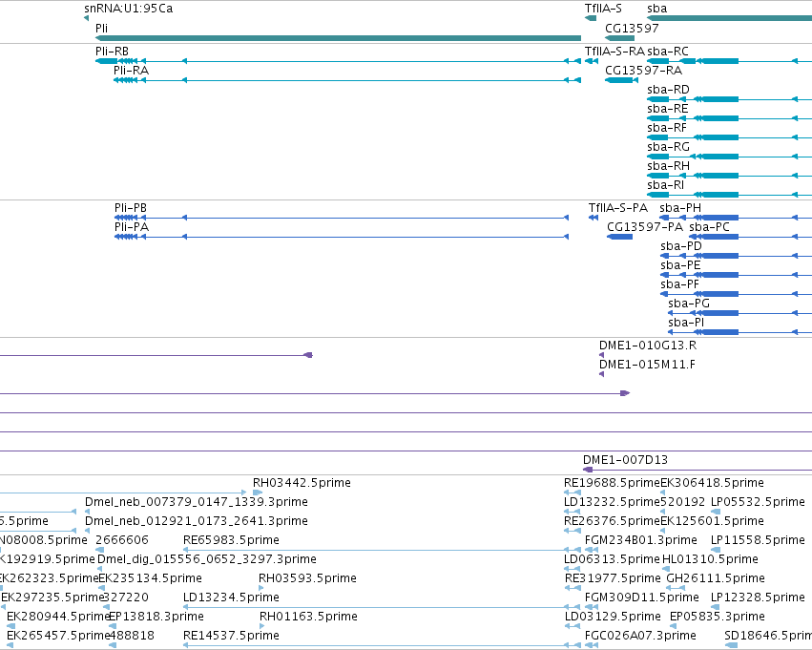812x650 pixels.
Task: Click the RH01163.5prime EST label
Action: pyautogui.click(x=308, y=617)
